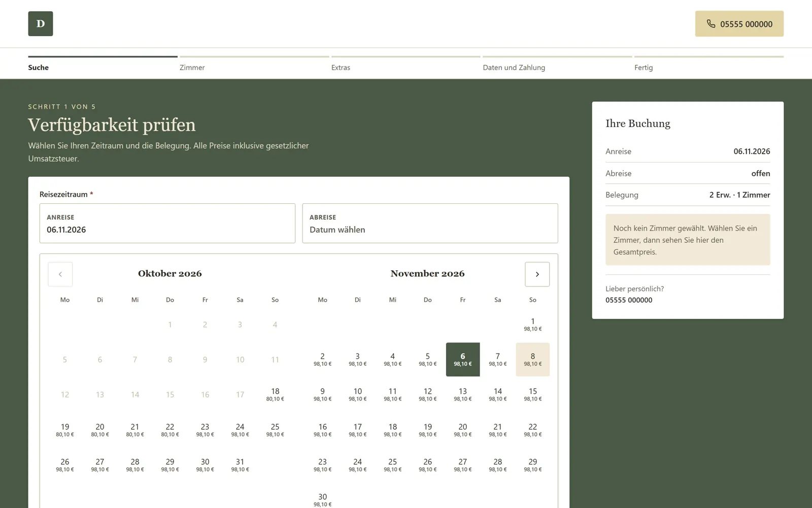Click the Belegung value 2 Erw. · 1 Zimmer

click(739, 195)
